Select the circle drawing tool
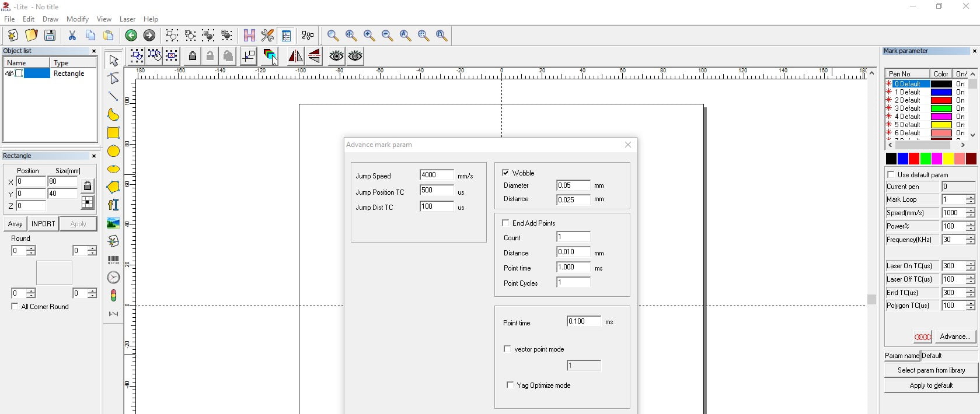This screenshot has width=980, height=414. click(x=113, y=151)
